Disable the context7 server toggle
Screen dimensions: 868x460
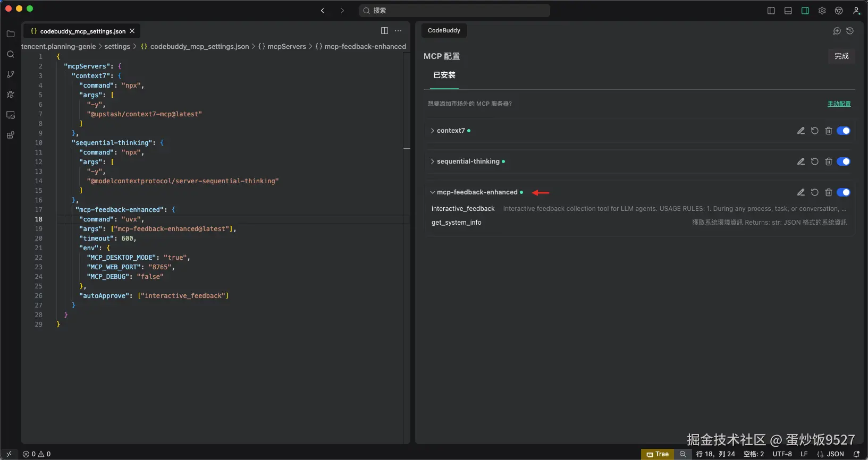[844, 131]
